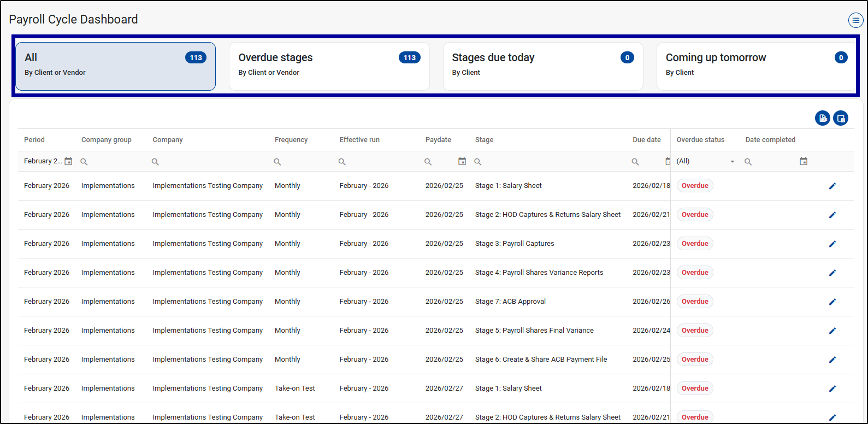Edit the Stage 1: Salary Sheet Monthly row
Screen dimensions: 868x424
pos(832,186)
